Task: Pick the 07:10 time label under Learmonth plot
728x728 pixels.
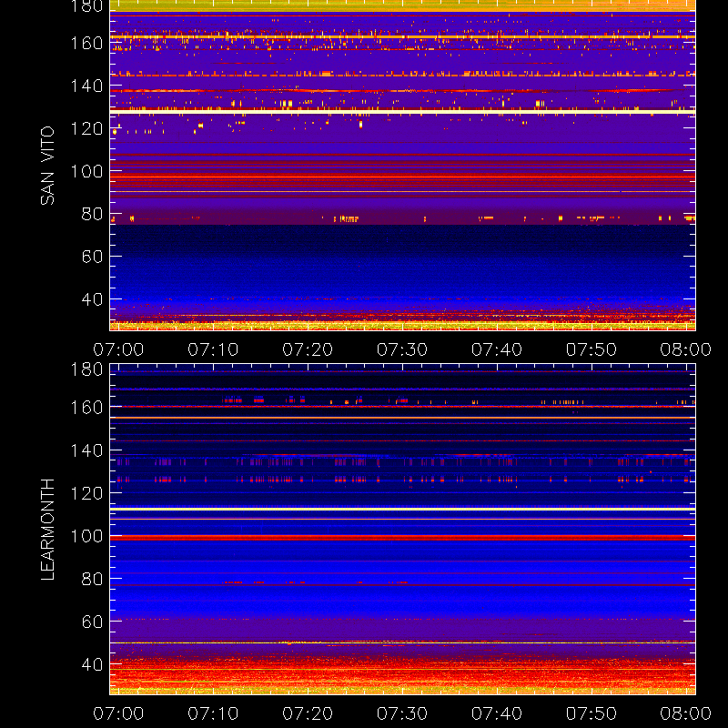Action: tap(213, 713)
